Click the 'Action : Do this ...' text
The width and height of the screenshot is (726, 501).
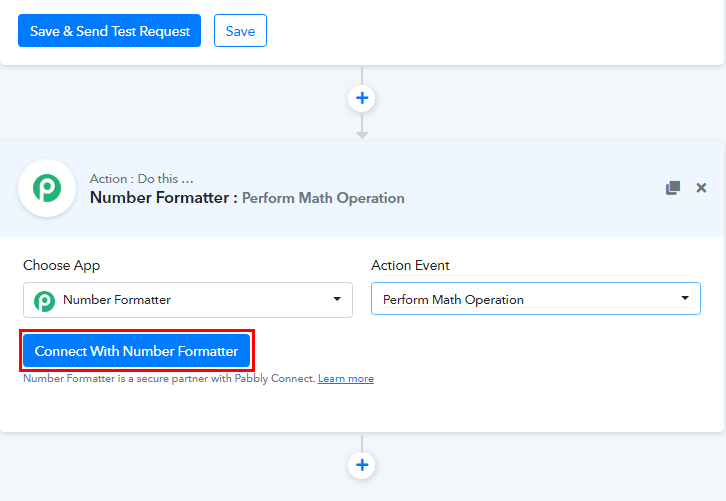141,179
